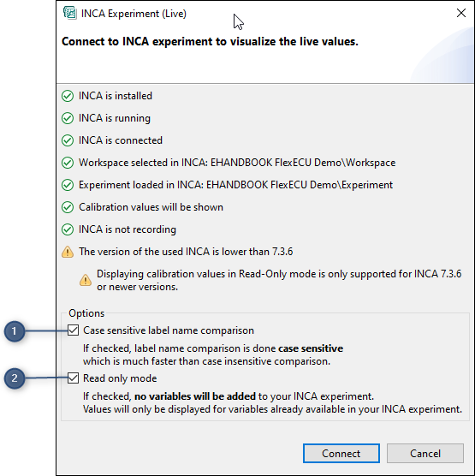Click the Cancel button
This screenshot has height=476, width=475.
tap(425, 453)
